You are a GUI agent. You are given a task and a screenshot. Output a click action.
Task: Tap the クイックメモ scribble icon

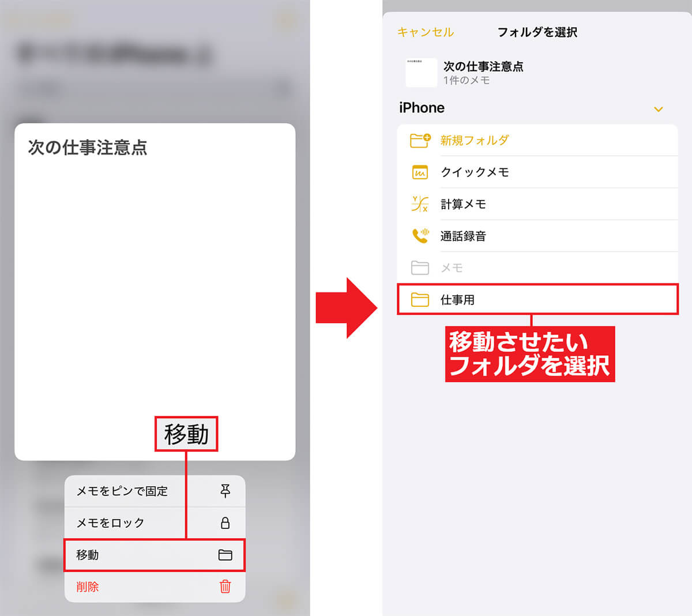[420, 172]
